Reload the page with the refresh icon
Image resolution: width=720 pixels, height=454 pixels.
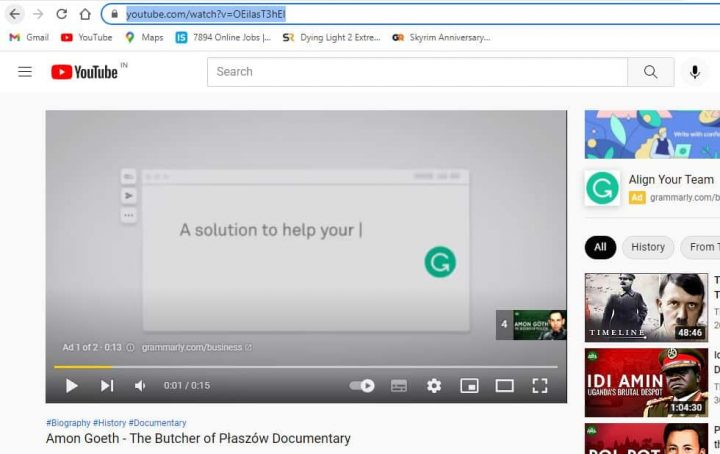click(x=62, y=14)
